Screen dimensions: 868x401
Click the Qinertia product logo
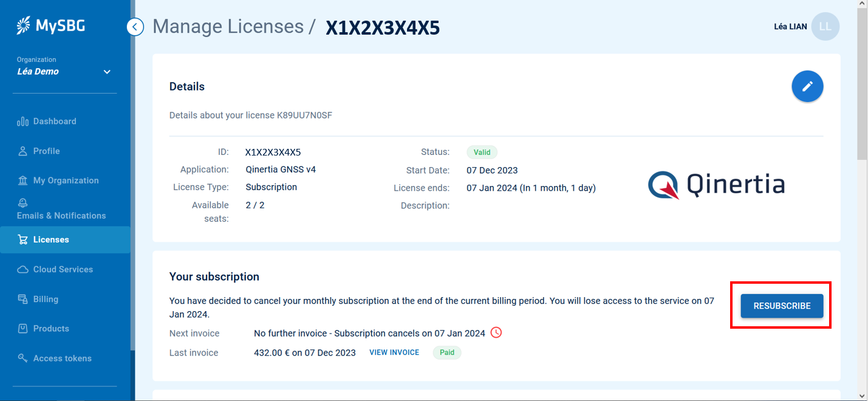coord(716,185)
